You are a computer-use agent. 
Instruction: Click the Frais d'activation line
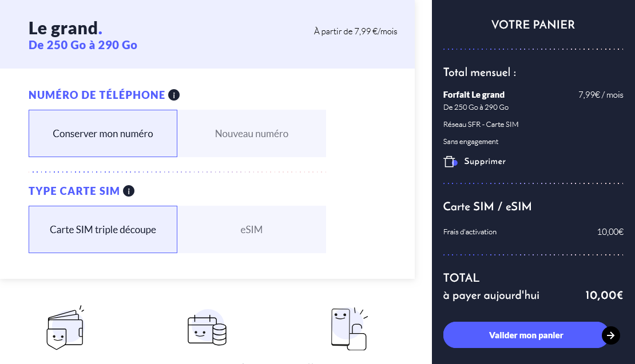470,232
